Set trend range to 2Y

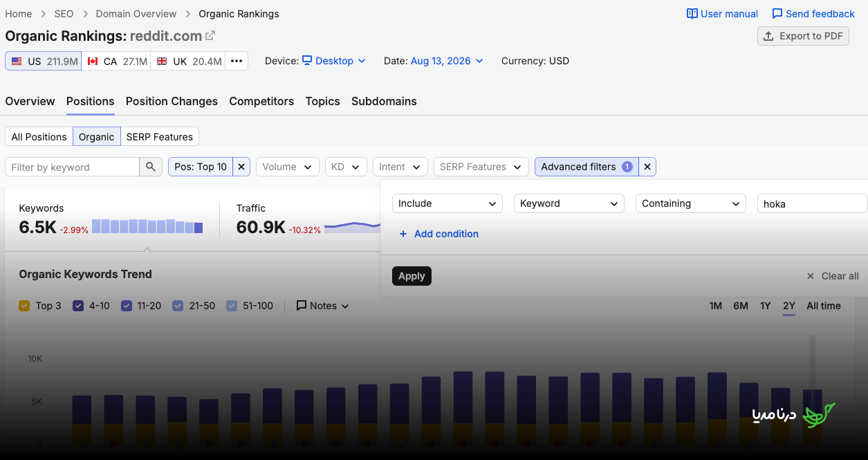point(789,306)
